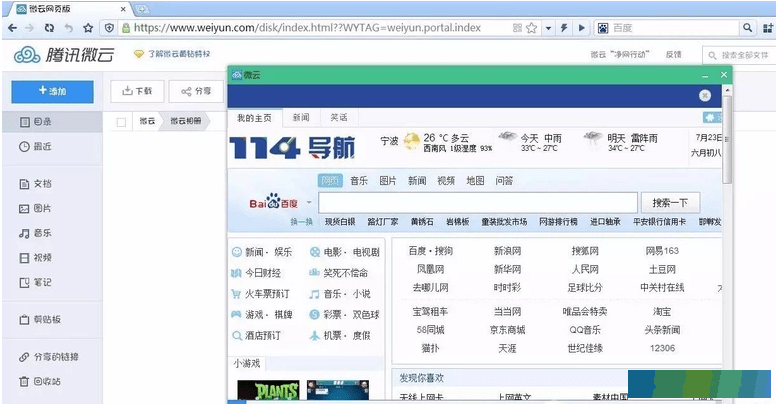
Task: Switch to 我的主页 tab in popup
Action: click(254, 118)
